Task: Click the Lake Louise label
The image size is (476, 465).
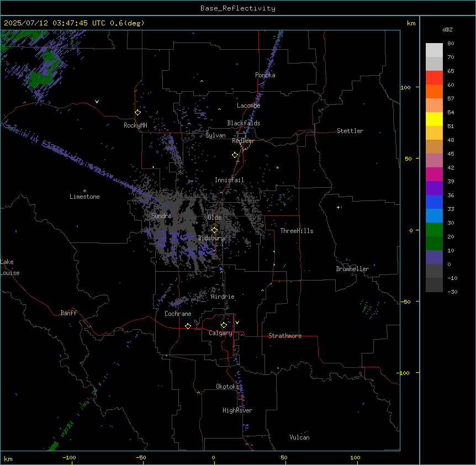Action: point(10,267)
